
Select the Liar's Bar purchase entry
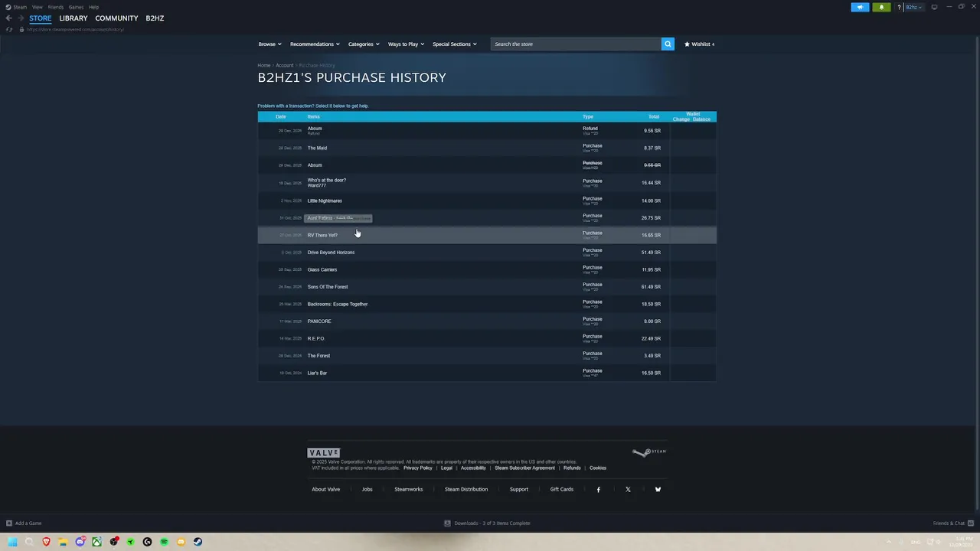click(x=487, y=373)
